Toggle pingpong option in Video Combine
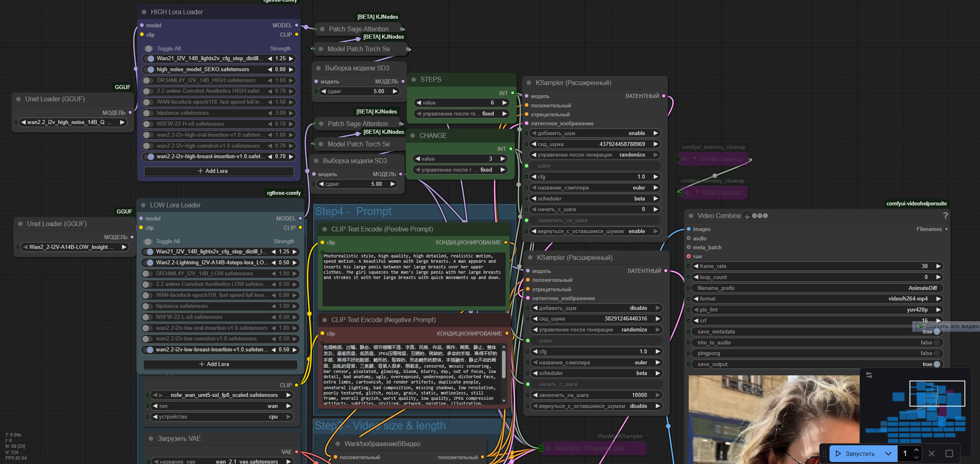This screenshot has height=464, width=980. click(937, 353)
